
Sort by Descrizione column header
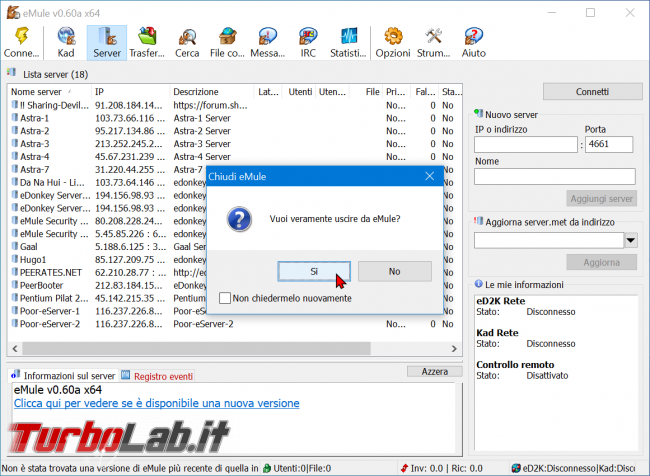pos(212,92)
